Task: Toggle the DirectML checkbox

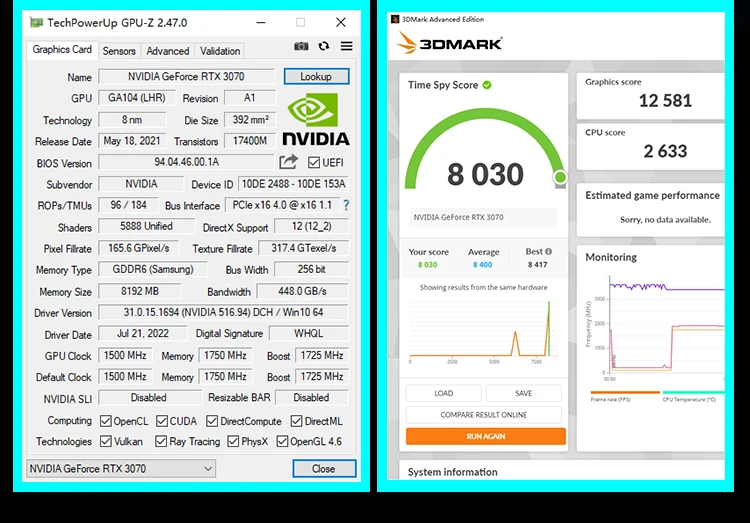Action: click(297, 421)
